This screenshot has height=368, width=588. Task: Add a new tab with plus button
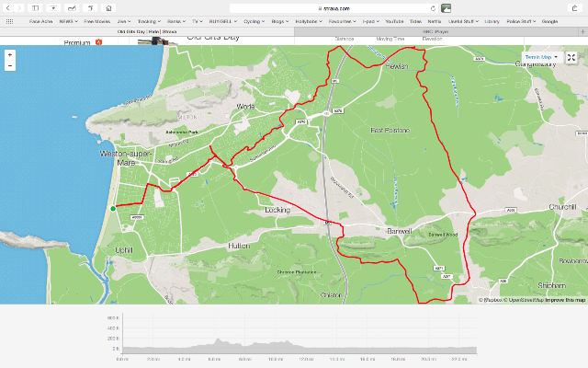coord(582,32)
